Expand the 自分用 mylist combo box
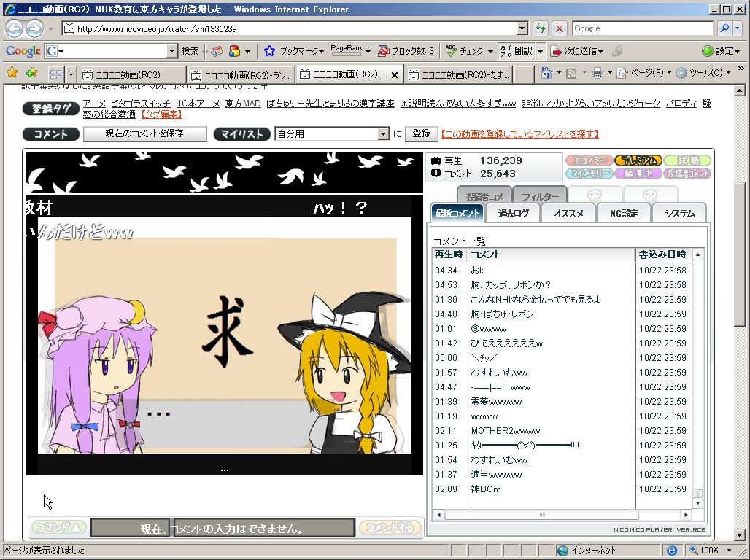The height and width of the screenshot is (560, 750). click(383, 134)
